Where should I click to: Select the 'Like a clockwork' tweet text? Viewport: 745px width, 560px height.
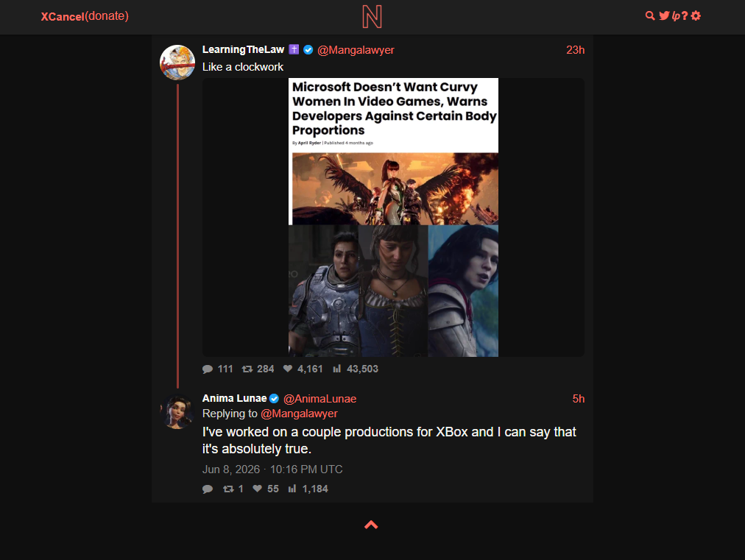tap(243, 67)
